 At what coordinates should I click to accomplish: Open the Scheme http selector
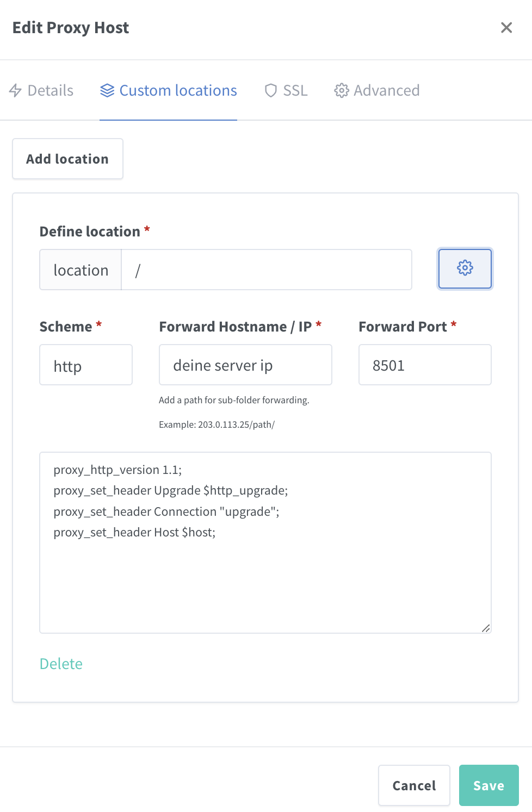[x=86, y=365]
